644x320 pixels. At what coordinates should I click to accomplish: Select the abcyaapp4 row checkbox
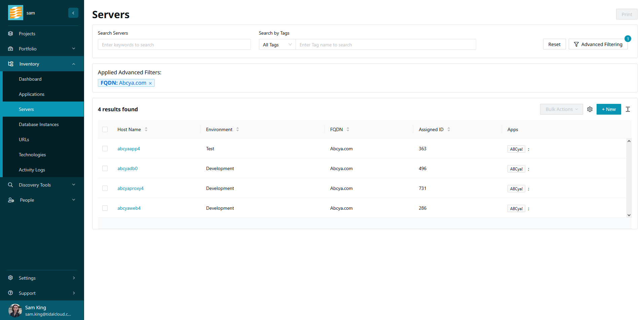[x=105, y=149]
